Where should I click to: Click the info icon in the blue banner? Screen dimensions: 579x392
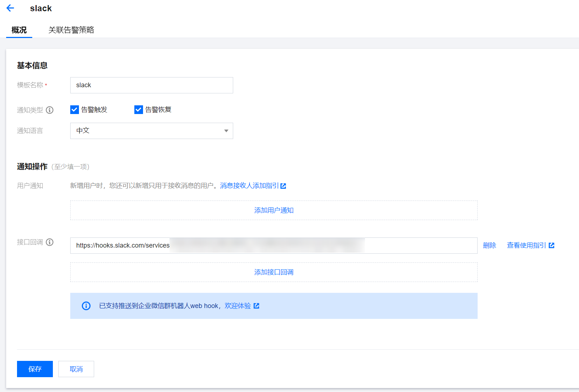pyautogui.click(x=86, y=306)
